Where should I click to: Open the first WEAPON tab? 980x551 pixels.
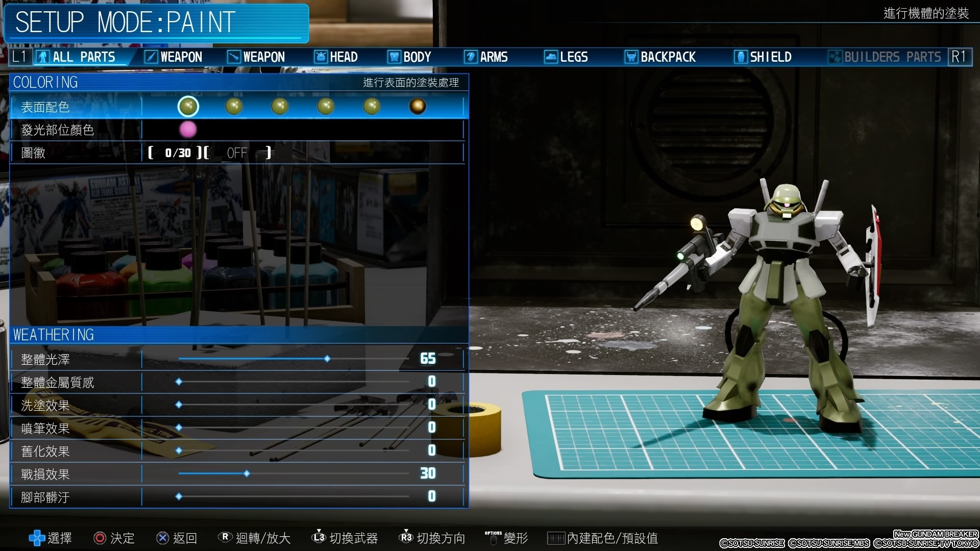click(174, 57)
